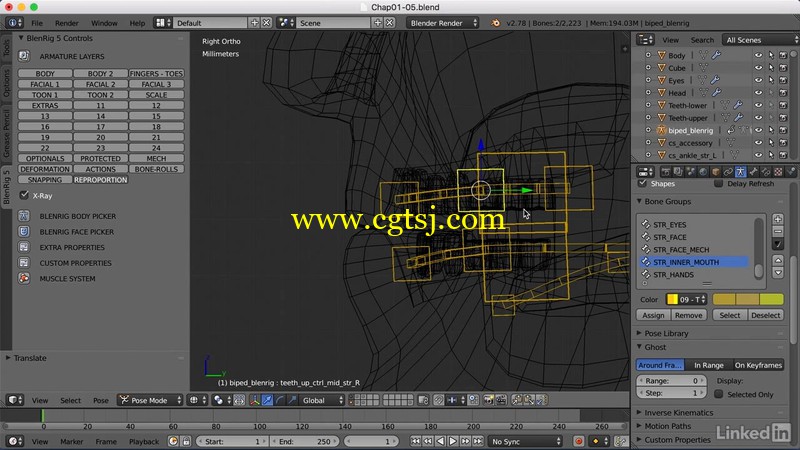The width and height of the screenshot is (800, 450).
Task: Play the animation in reverse
Action: click(x=440, y=441)
